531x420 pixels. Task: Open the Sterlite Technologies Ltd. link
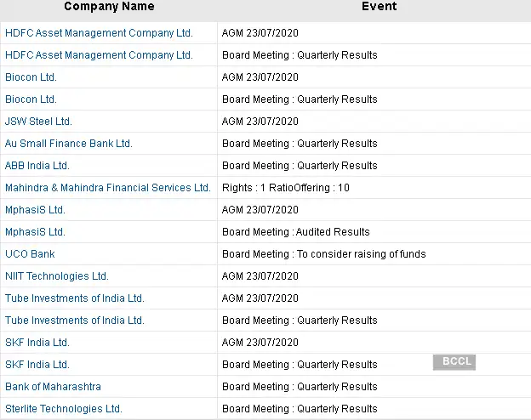coord(64,409)
